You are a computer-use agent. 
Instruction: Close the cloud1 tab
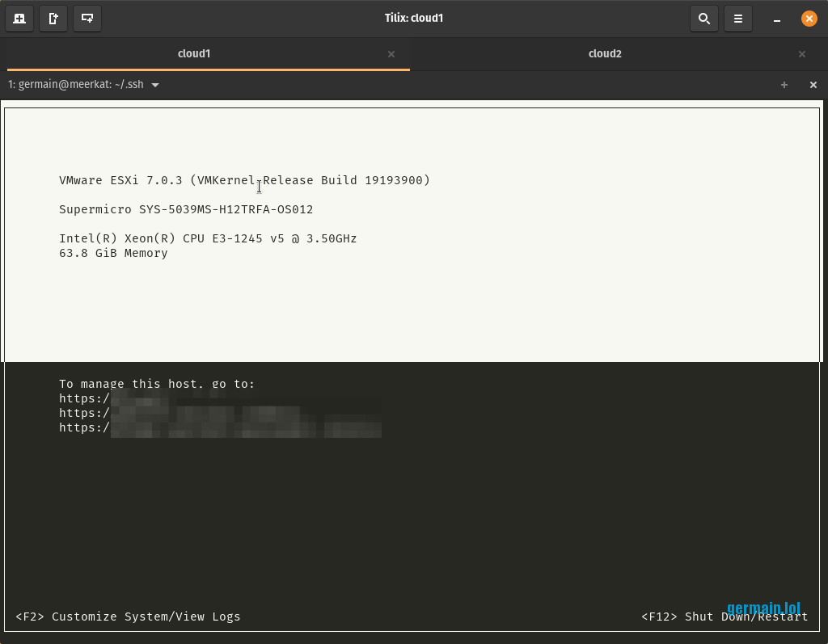click(391, 54)
